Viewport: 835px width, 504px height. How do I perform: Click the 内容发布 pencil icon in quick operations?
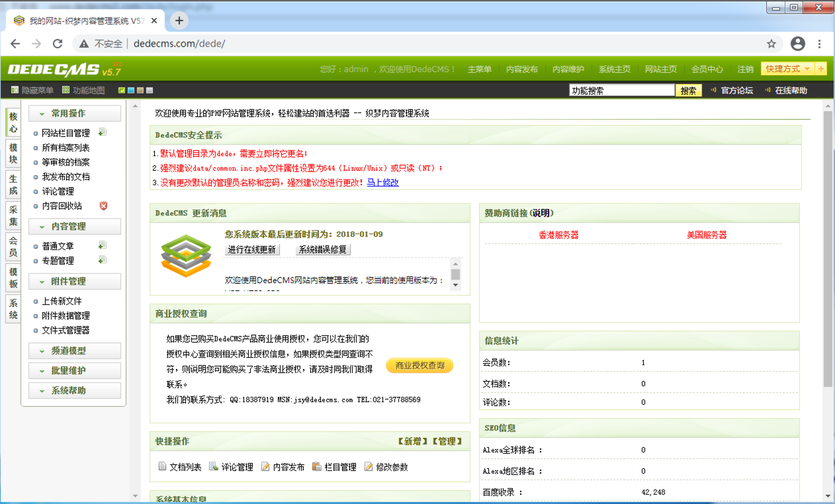click(x=265, y=466)
